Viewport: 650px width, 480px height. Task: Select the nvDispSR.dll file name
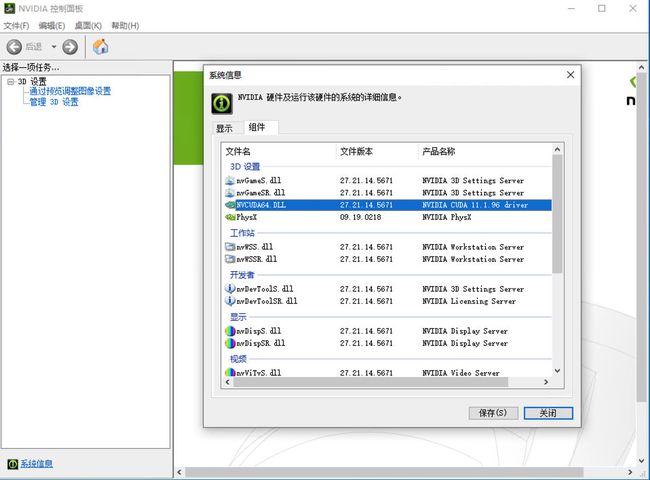click(x=261, y=343)
